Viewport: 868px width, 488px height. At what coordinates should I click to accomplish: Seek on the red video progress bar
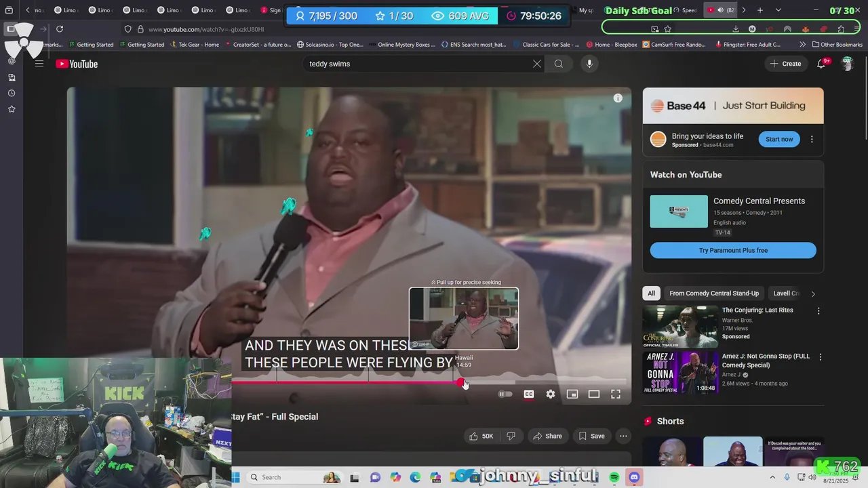[346, 383]
